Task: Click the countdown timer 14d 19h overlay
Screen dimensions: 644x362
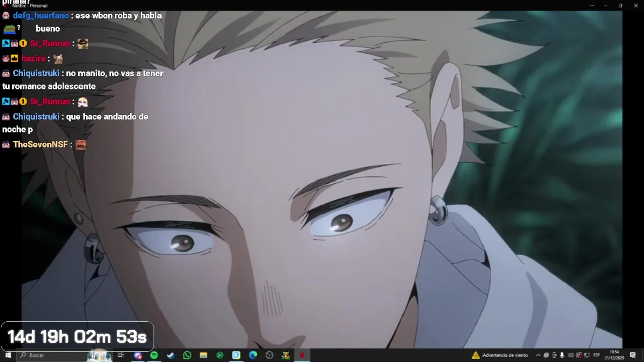Action: [77, 337]
